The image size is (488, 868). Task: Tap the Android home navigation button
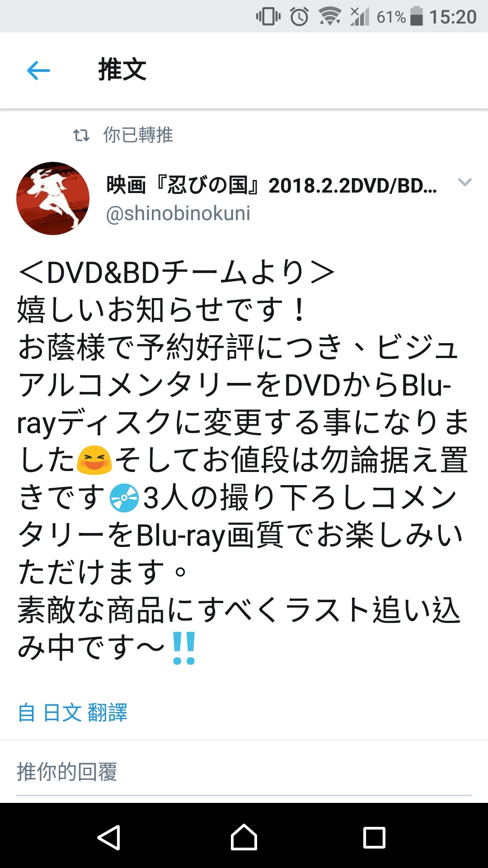pyautogui.click(x=244, y=837)
